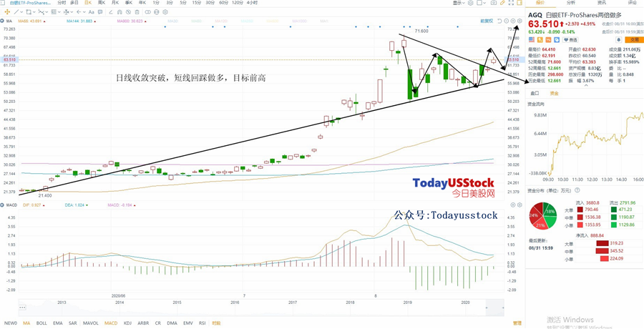Open drawing toolbar settings hexagon icon

(x=165, y=12)
